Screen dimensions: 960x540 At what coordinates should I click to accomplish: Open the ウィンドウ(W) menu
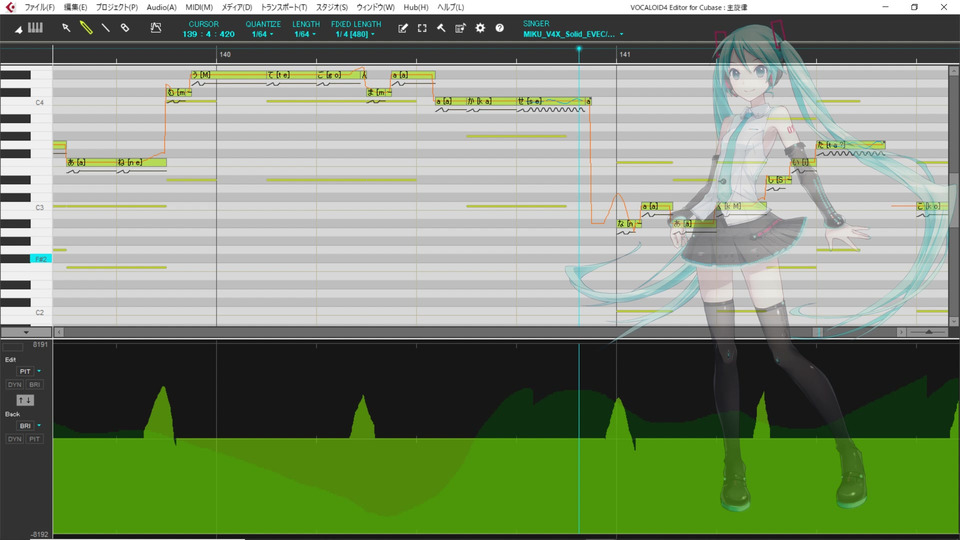[375, 7]
